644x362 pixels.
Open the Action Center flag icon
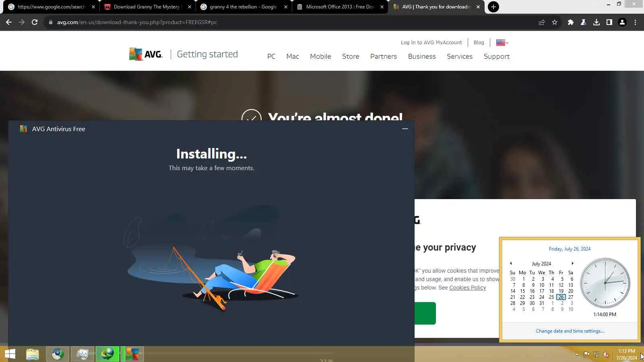coord(586,354)
